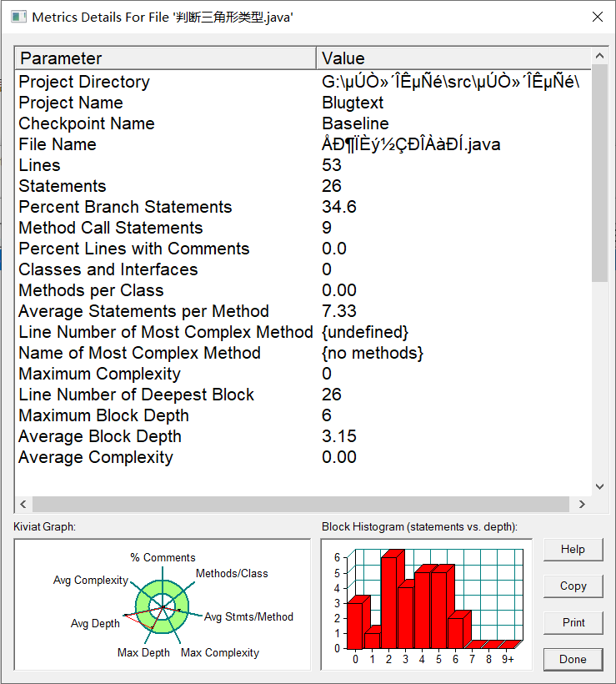Close the Metrics Details window

tap(598, 17)
